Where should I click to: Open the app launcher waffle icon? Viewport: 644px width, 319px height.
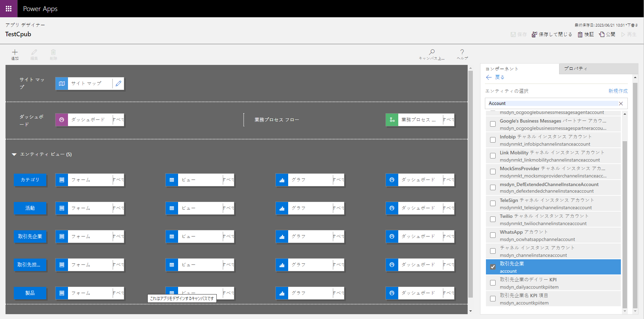9,9
